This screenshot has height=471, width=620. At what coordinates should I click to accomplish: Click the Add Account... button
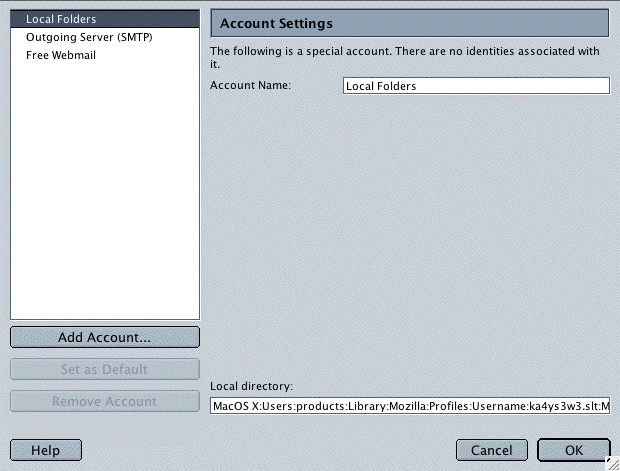105,337
